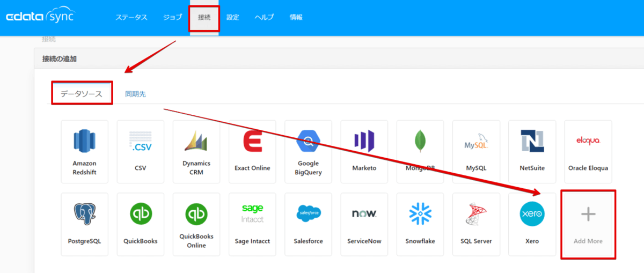Click the Add More plus tile
This screenshot has height=273, width=644.
(x=588, y=224)
